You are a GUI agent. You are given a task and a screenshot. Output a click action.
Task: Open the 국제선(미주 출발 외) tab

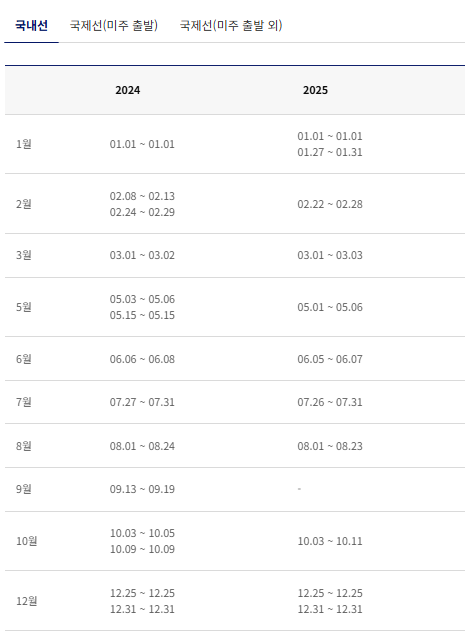[231, 26]
